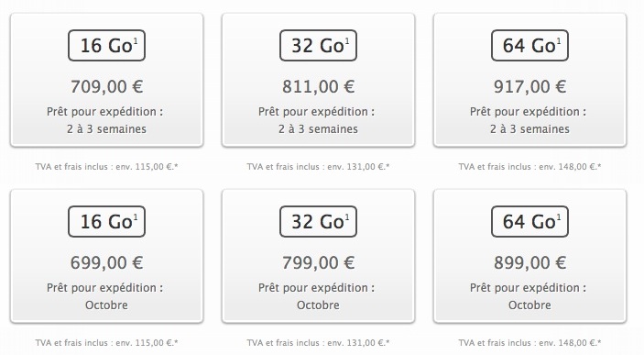The image size is (644, 355).
Task: Click the 64 Go label shipping in Octobre
Action: pos(529,221)
